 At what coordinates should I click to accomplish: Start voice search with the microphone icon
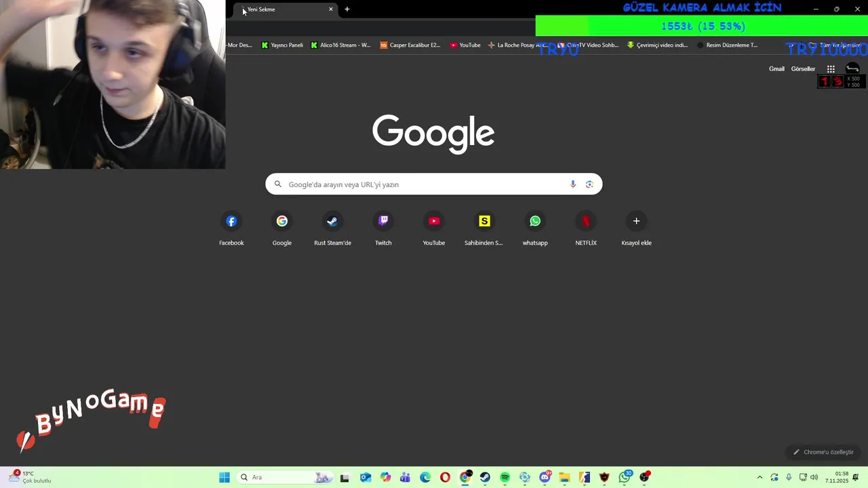pyautogui.click(x=573, y=184)
